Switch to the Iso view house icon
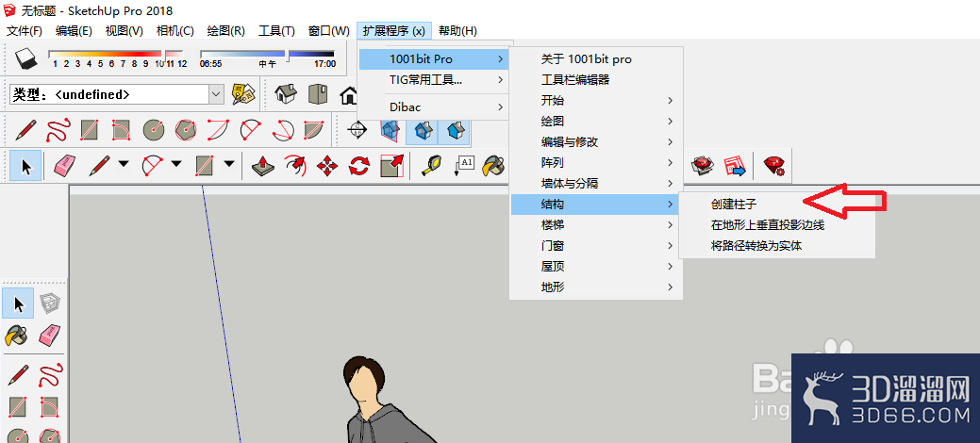This screenshot has height=443, width=980. pos(286,94)
